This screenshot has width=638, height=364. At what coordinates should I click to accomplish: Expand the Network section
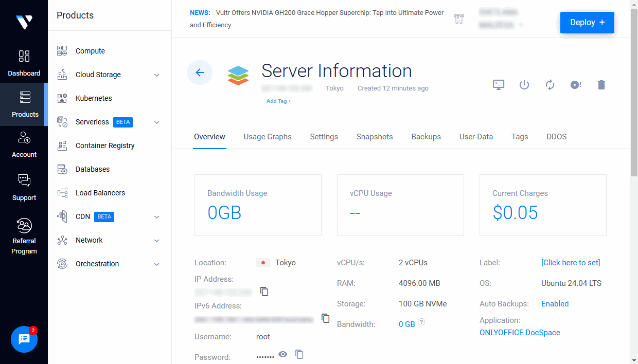[156, 240]
